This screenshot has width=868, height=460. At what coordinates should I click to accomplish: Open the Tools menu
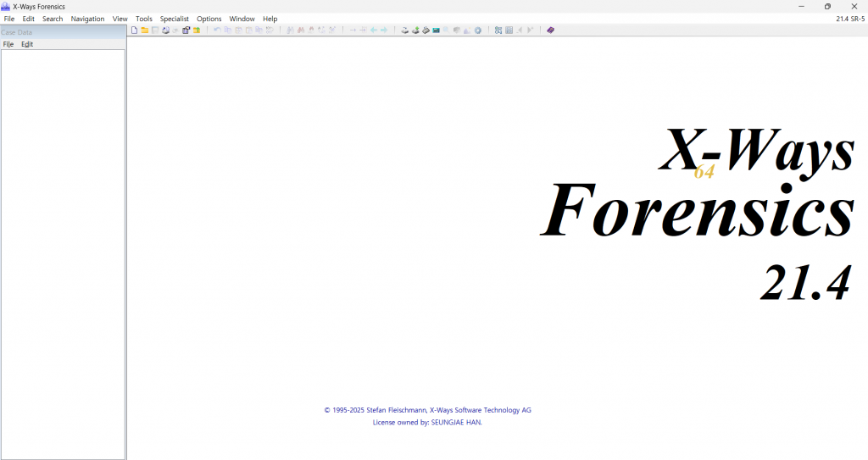pyautogui.click(x=144, y=19)
